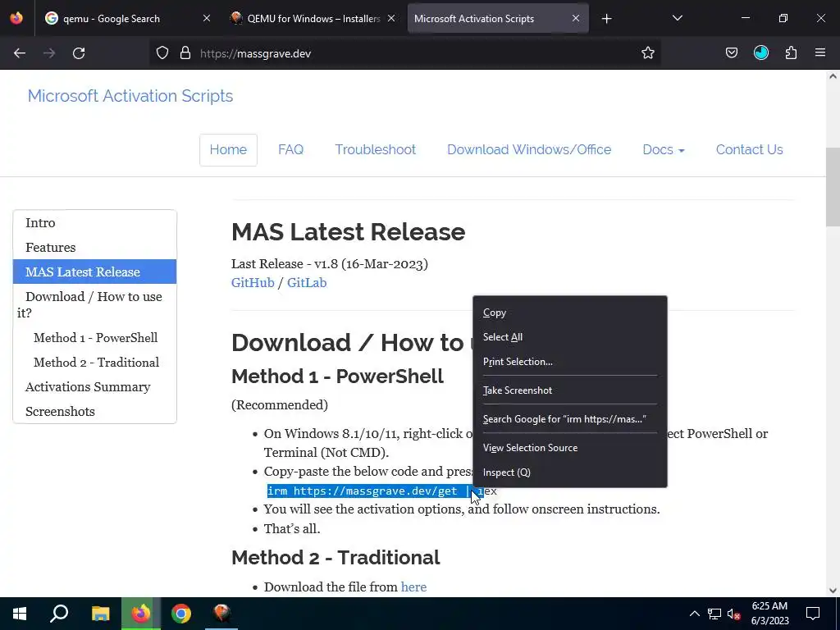The width and height of the screenshot is (840, 630).
Task: Click the Firefox logo beside the tabs
Action: coord(16,18)
